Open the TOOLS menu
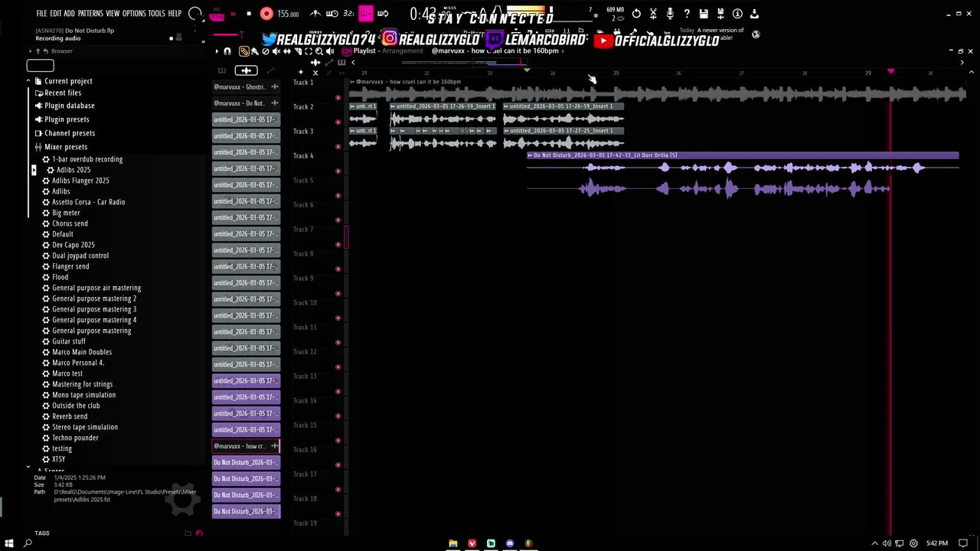Viewport: 980px width, 551px height. coord(156,14)
